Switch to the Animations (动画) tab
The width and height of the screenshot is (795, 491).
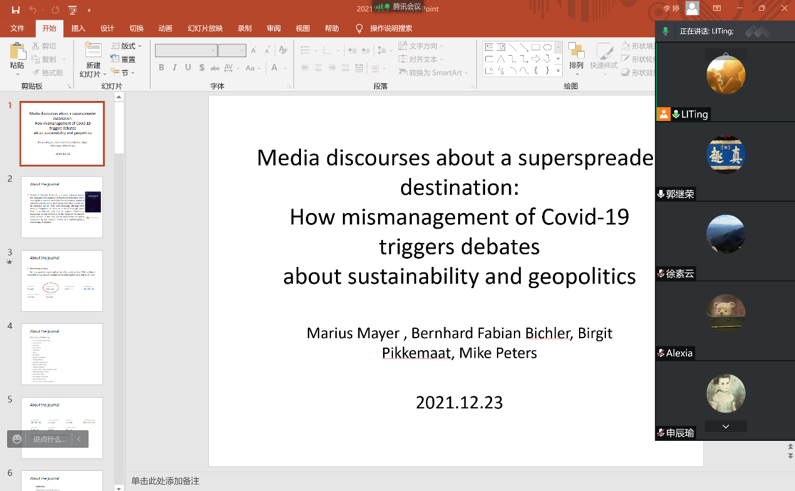pyautogui.click(x=165, y=29)
